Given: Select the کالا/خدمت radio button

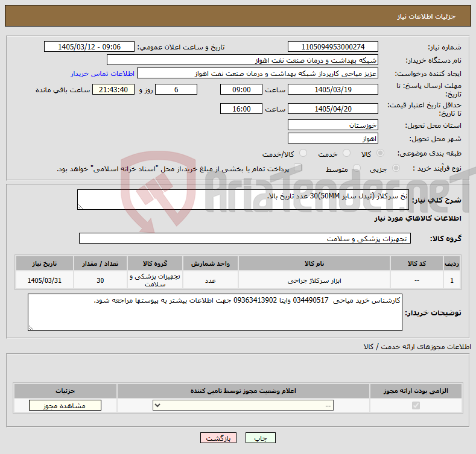Looking at the screenshot, I should (x=303, y=153).
